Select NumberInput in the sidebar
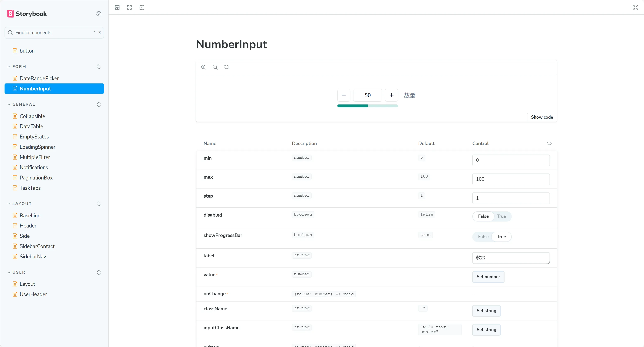 (54, 89)
